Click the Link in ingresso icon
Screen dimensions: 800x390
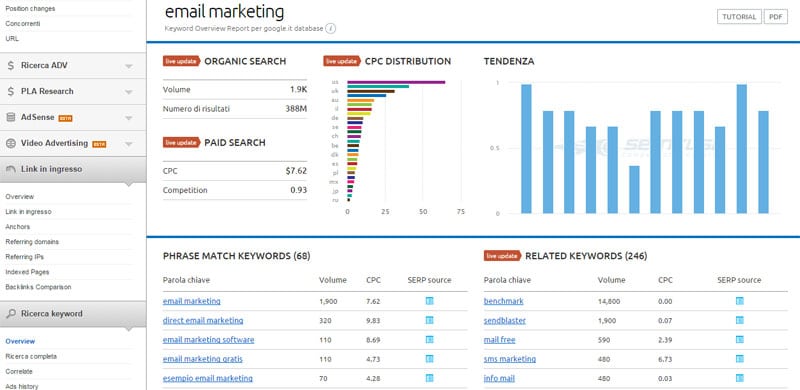pyautogui.click(x=11, y=169)
